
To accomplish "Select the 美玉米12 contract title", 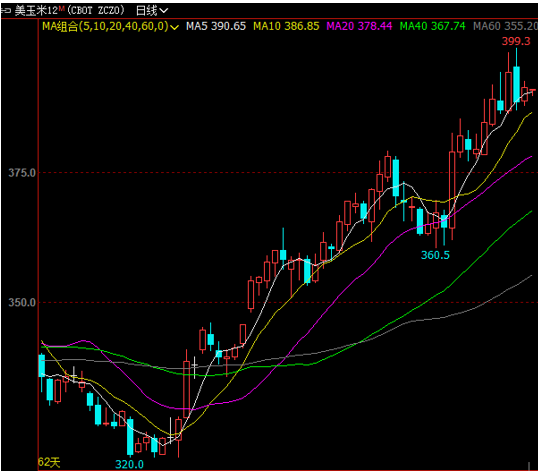I will (x=36, y=11).
